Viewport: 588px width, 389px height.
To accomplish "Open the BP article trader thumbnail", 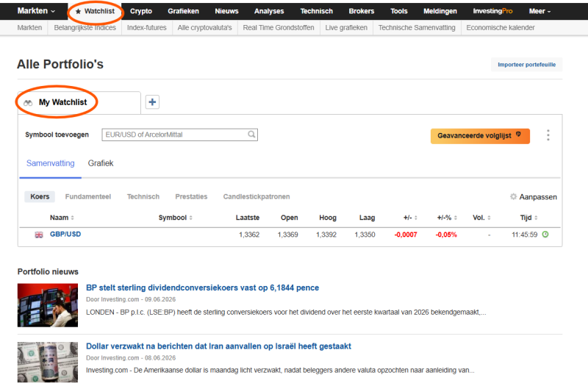I will click(48, 305).
